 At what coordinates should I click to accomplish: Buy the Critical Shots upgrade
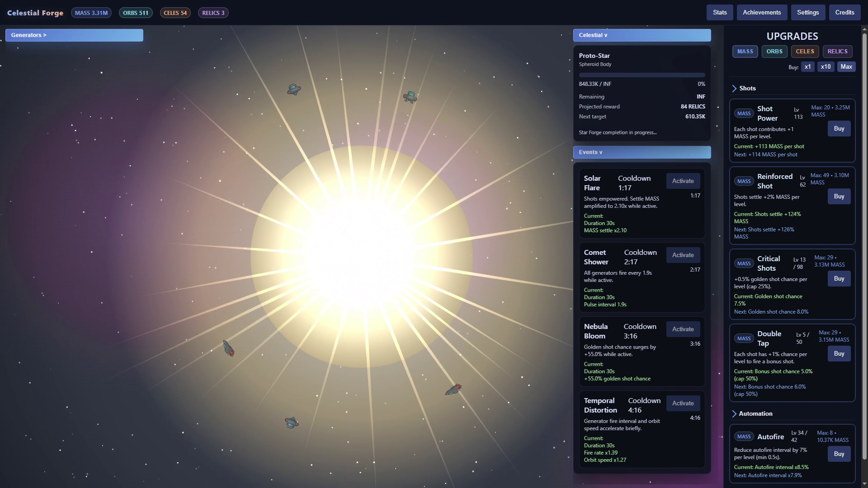coord(839,279)
